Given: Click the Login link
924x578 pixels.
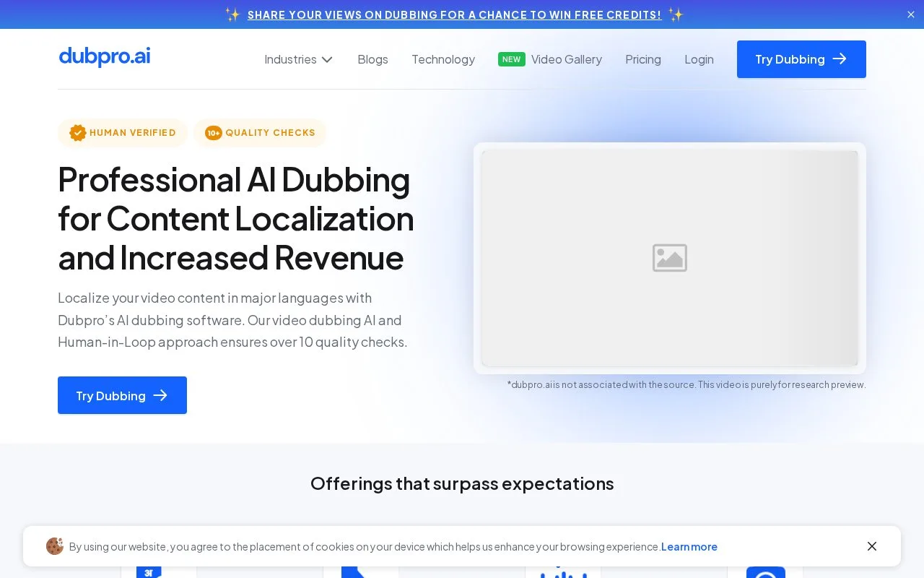Looking at the screenshot, I should (699, 59).
